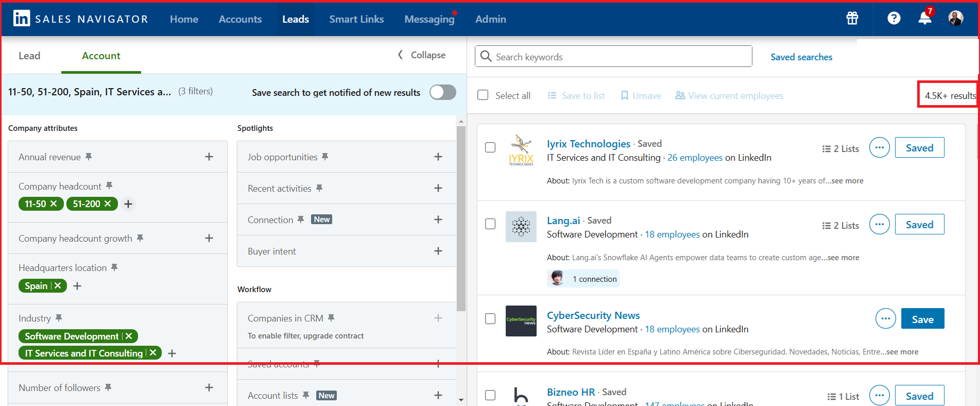Open the Iyrix Technologies account link

(588, 144)
